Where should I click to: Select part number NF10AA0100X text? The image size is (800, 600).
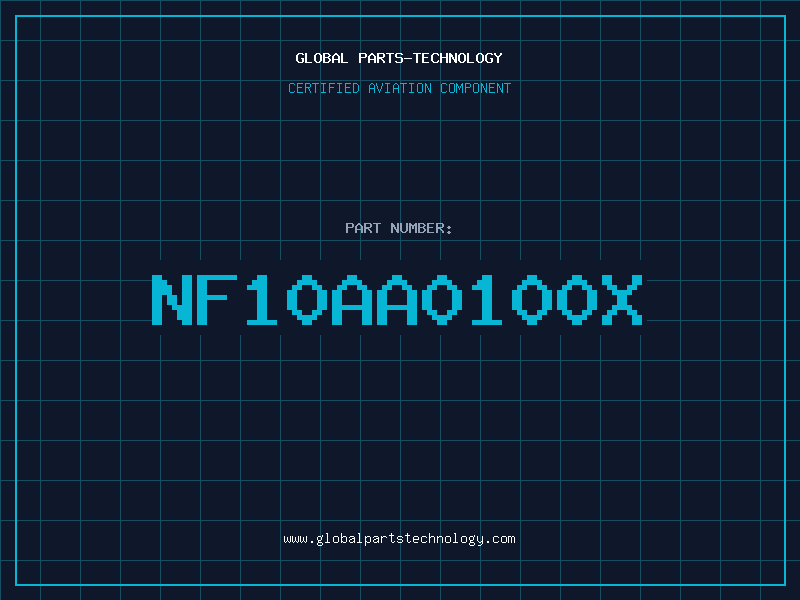(x=397, y=300)
